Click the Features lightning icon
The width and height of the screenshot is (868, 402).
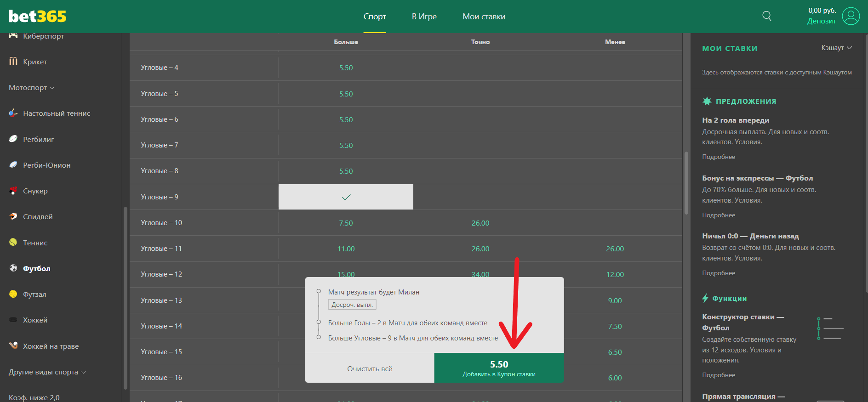(705, 298)
